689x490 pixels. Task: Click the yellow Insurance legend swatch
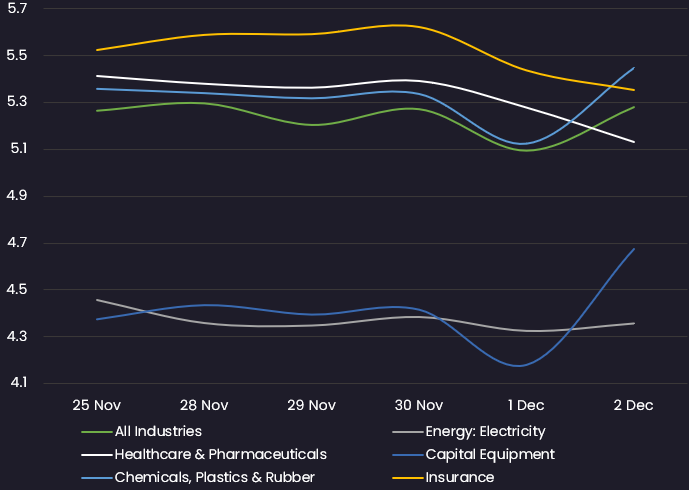tap(408, 478)
